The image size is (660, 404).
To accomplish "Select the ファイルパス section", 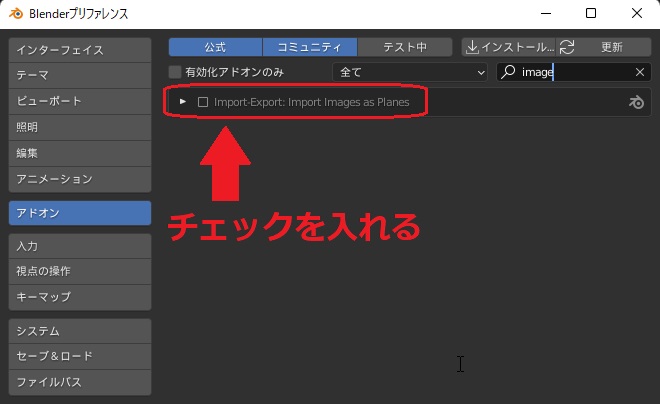I will click(x=80, y=382).
